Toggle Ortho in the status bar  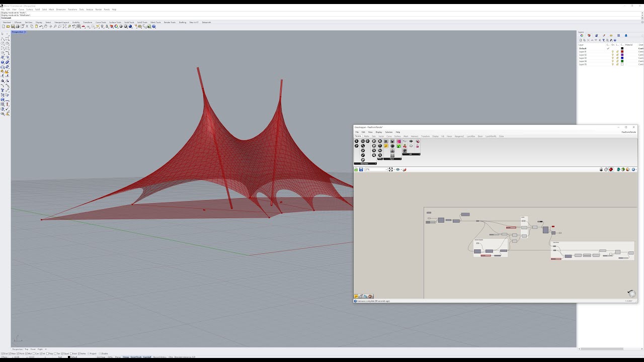tap(110, 357)
